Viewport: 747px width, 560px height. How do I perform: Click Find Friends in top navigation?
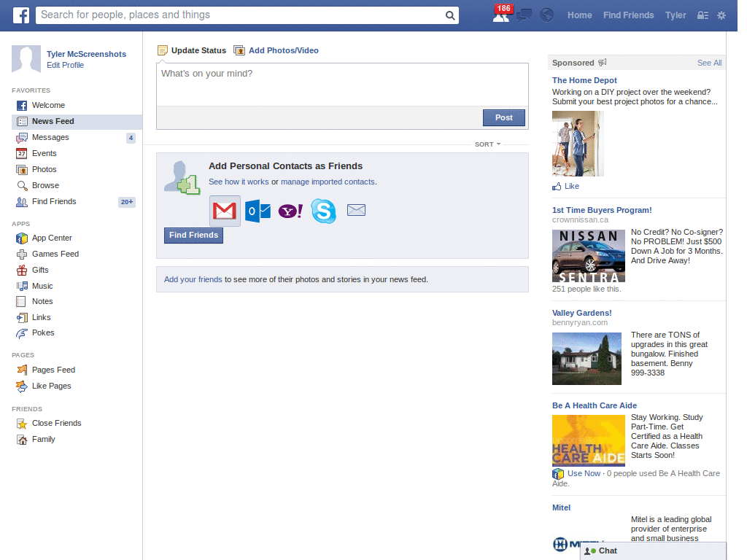pos(628,15)
